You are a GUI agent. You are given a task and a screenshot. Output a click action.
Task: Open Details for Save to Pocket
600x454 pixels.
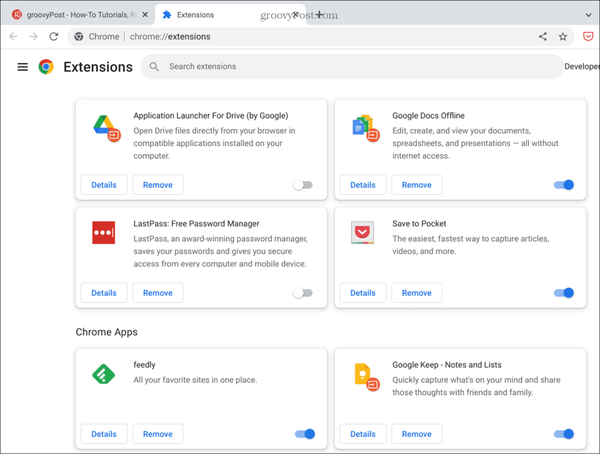pos(363,293)
